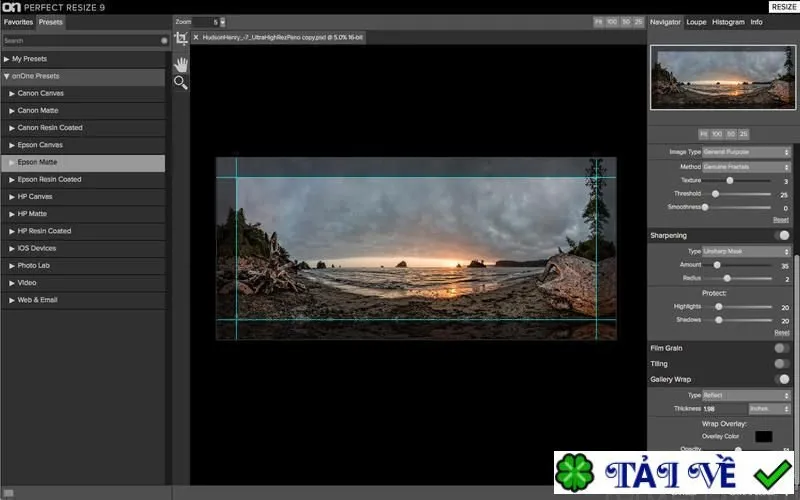
Task: Select the Zoom magnifier tool
Action: [x=181, y=82]
